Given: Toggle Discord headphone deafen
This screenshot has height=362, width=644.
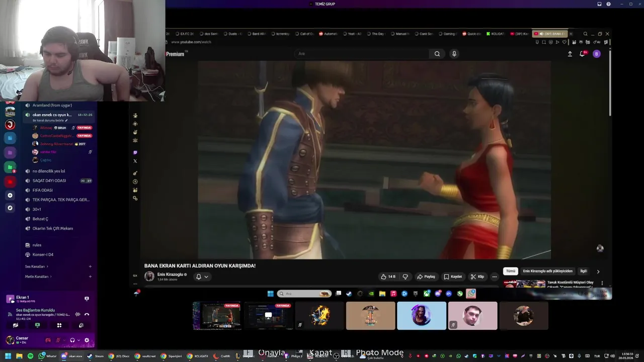Looking at the screenshot, I should tap(72, 340).
